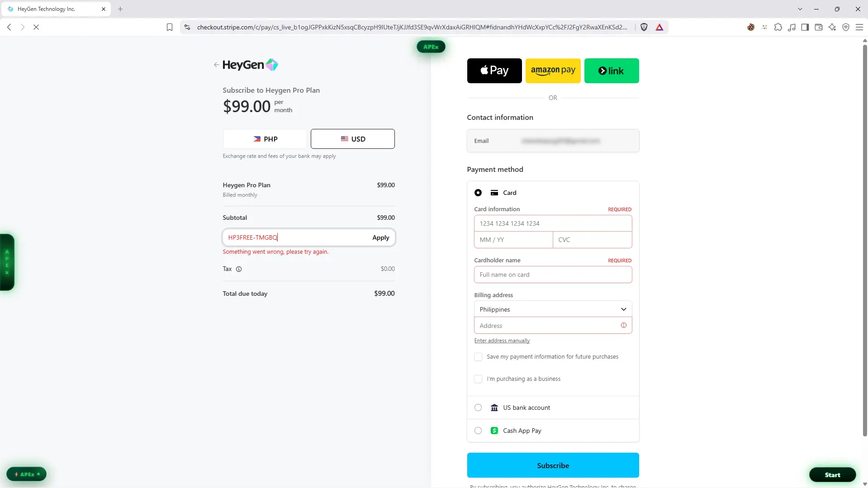Open the Brave wallet icon
This screenshot has height=488, width=868.
click(x=819, y=27)
